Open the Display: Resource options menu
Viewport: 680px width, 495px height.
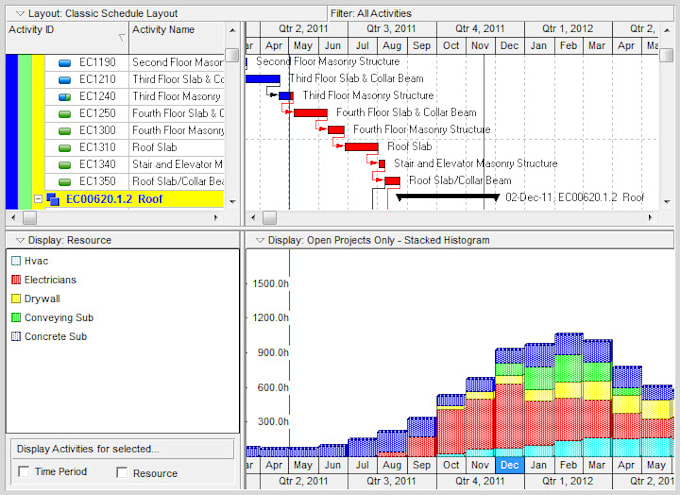pyautogui.click(x=20, y=240)
